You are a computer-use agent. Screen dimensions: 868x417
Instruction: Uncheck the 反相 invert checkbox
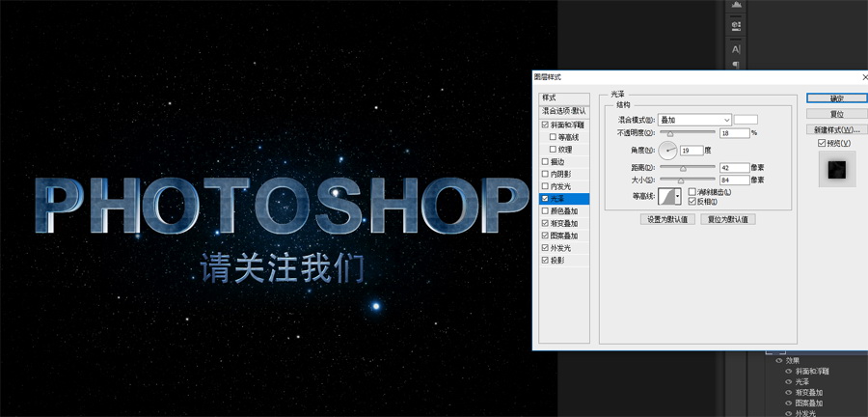point(692,201)
